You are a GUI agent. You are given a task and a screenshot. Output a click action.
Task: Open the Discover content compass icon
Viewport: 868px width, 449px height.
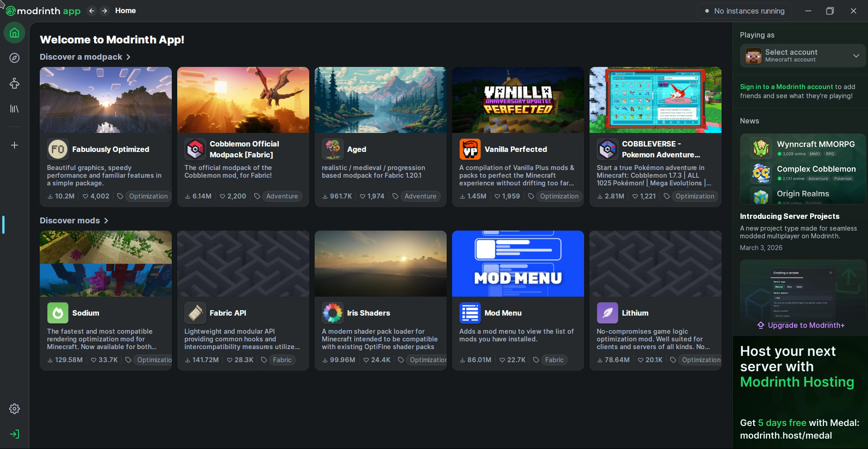point(14,58)
